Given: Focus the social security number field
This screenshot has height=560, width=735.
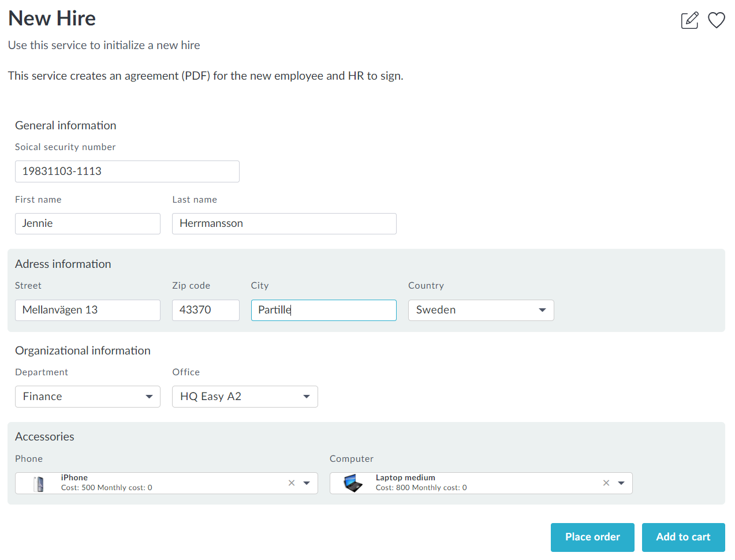Looking at the screenshot, I should 127,171.
